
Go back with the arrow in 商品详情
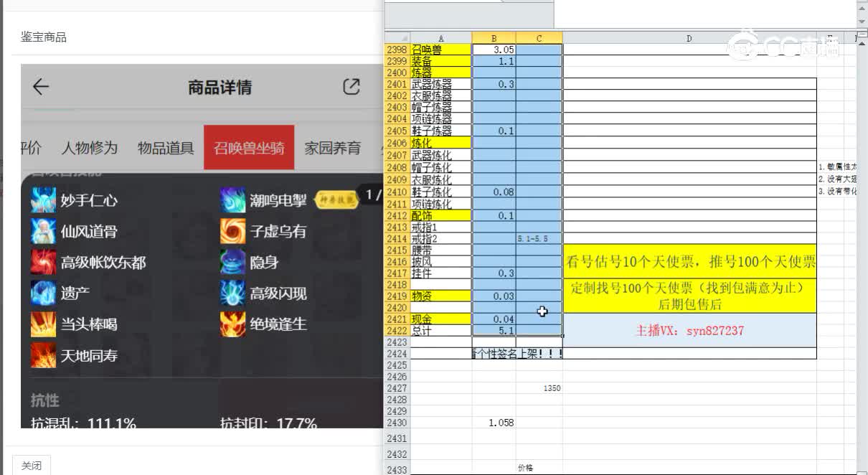pyautogui.click(x=41, y=88)
